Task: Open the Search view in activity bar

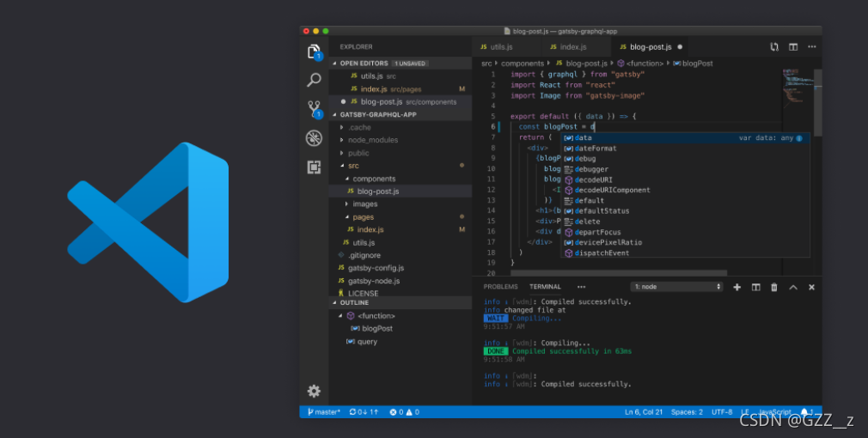Action: (x=314, y=80)
